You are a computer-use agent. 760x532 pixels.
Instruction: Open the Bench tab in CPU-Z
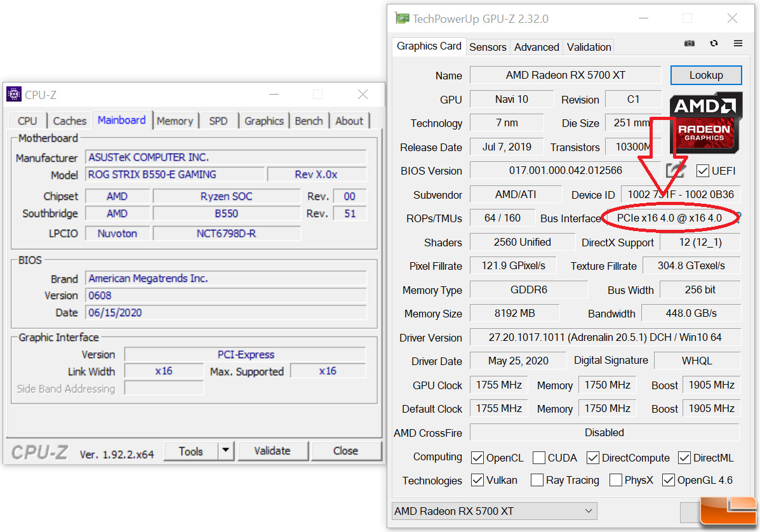pyautogui.click(x=309, y=121)
